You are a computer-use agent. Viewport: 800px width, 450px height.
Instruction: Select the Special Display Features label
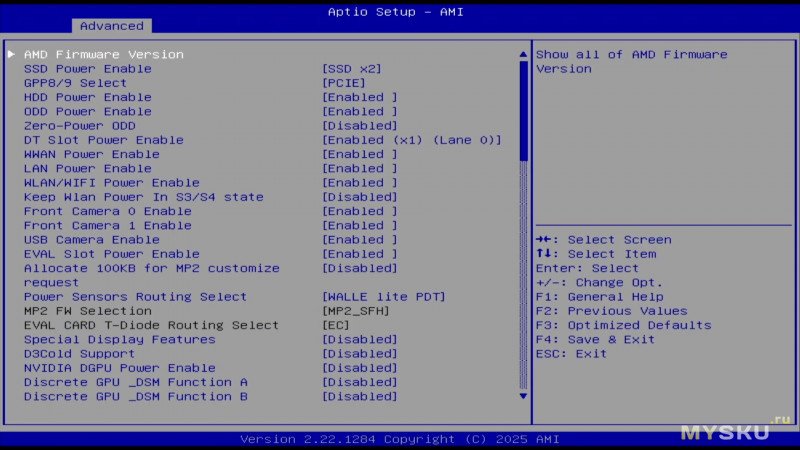click(119, 340)
